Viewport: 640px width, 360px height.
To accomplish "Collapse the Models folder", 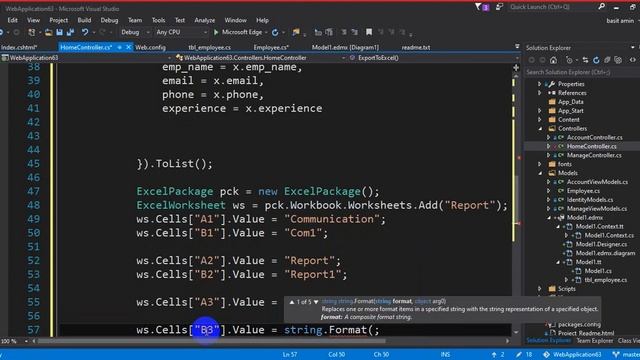I will (540, 173).
